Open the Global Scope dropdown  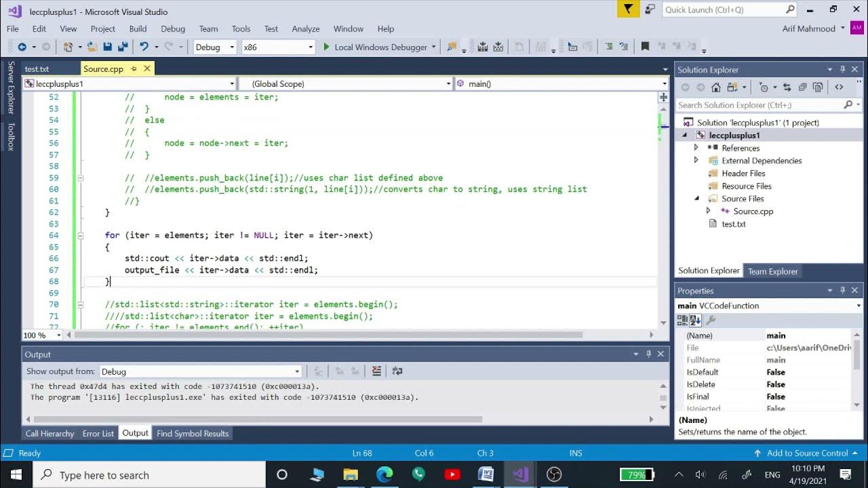click(x=345, y=83)
